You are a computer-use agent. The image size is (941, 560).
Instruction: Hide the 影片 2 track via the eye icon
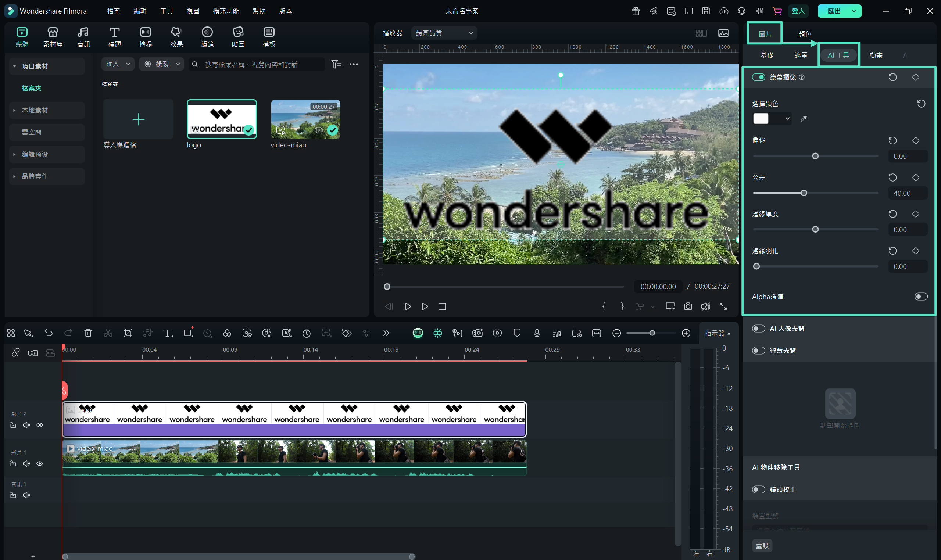click(40, 425)
